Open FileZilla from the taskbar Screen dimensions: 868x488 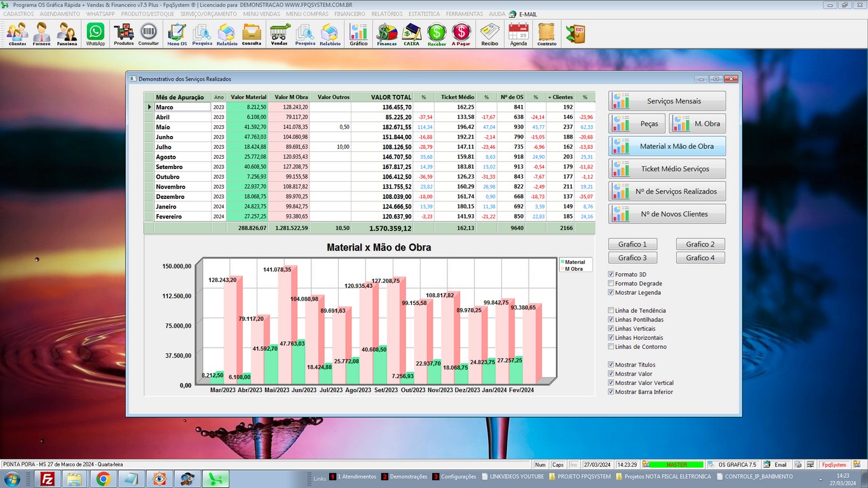click(x=46, y=478)
